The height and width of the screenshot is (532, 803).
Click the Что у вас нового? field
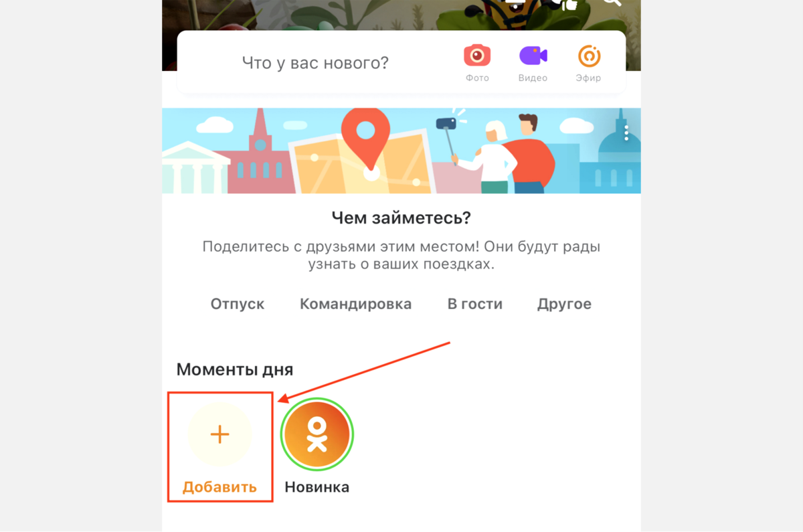click(315, 63)
